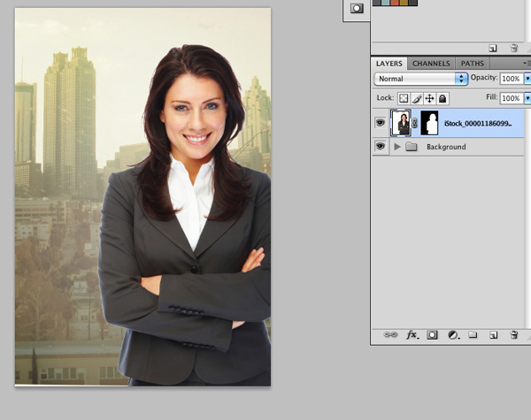
Task: Switch to the Channels tab
Action: click(x=431, y=64)
